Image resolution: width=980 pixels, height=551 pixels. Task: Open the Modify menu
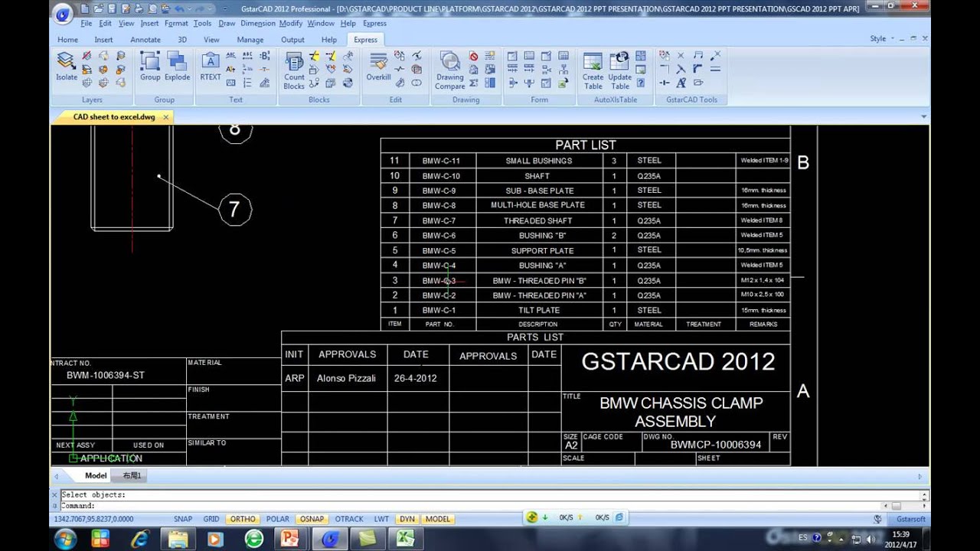291,23
